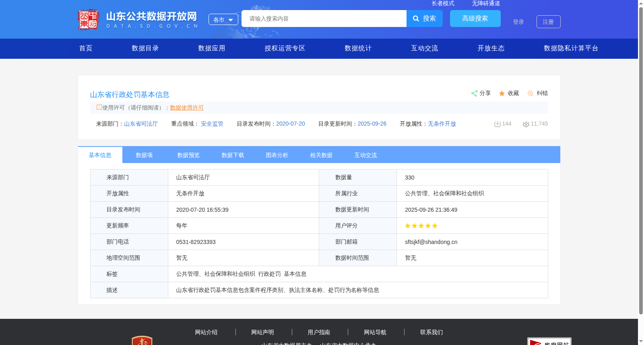Click the scrollbar up arrow
The width and height of the screenshot is (644, 345).
click(641, 3)
